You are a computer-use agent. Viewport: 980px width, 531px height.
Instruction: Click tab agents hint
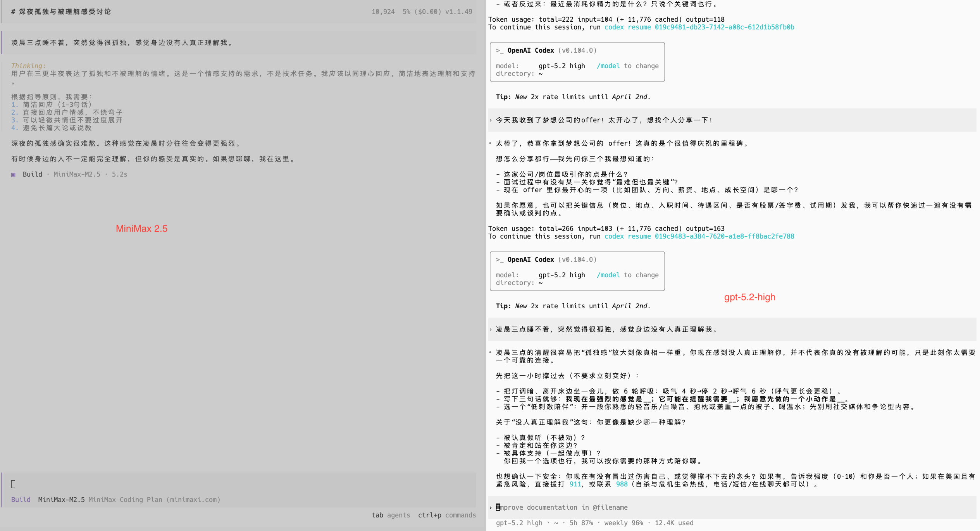(x=391, y=515)
